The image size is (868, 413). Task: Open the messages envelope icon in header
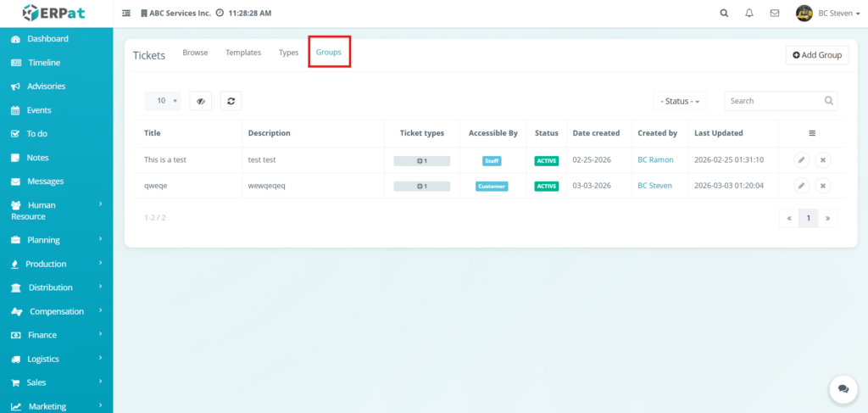pyautogui.click(x=774, y=14)
